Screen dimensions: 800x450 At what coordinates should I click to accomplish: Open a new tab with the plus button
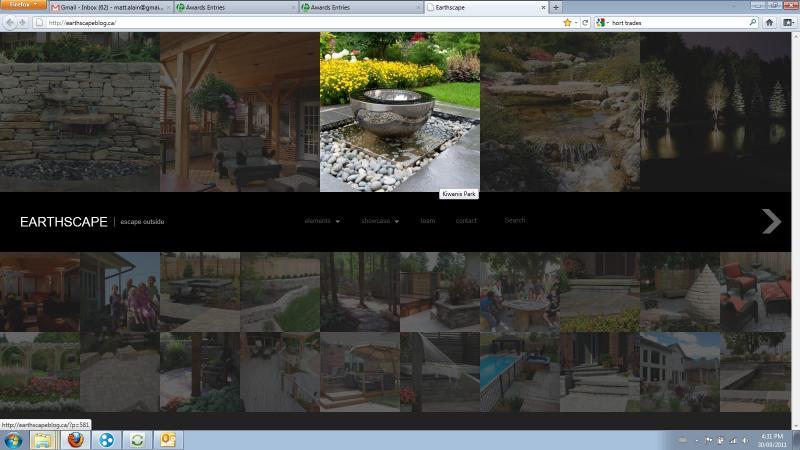pyautogui.click(x=556, y=7)
